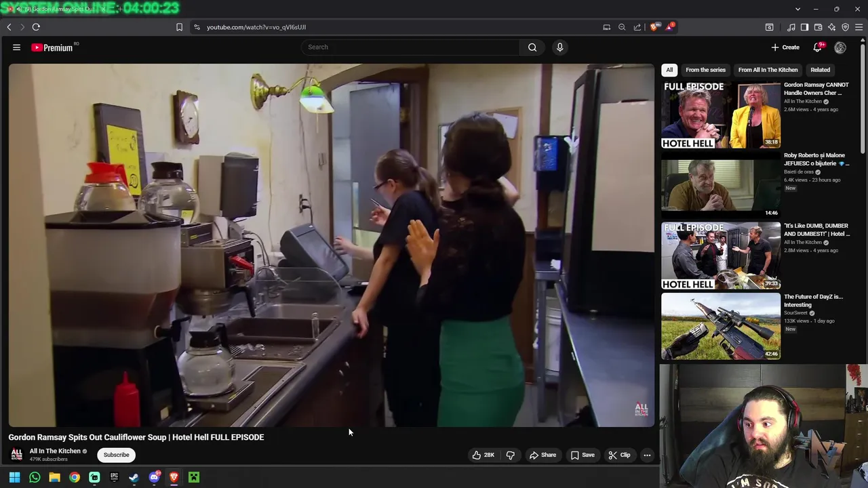The image size is (868, 488).
Task: Click the search magnifier button
Action: 532,47
